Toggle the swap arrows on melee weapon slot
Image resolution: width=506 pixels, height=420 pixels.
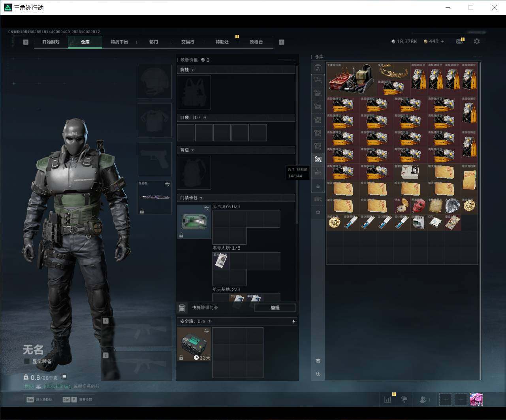[x=167, y=184]
